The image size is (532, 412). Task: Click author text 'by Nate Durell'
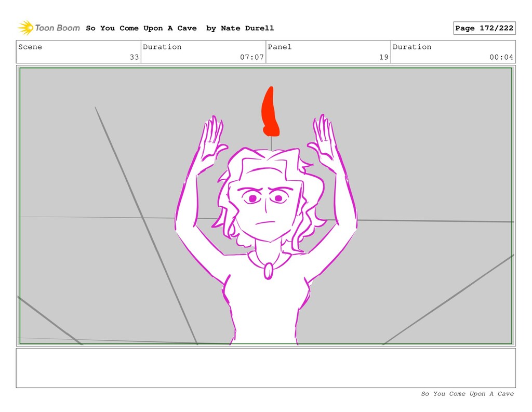240,28
